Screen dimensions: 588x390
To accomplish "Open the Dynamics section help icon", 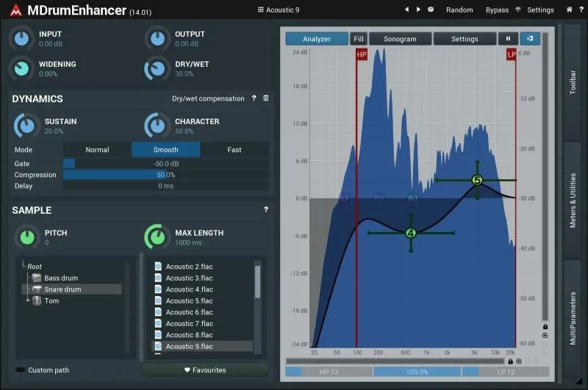I will [x=254, y=98].
